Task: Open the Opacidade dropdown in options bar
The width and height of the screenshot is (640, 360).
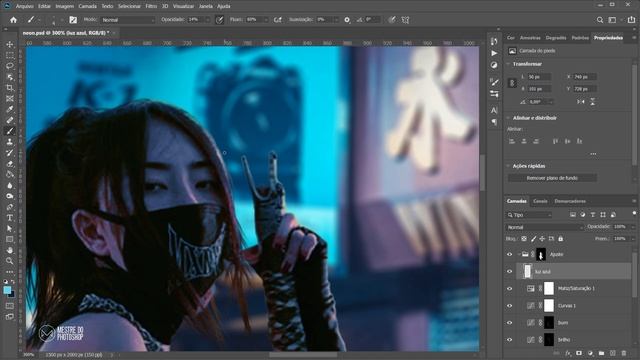Action: [207, 20]
